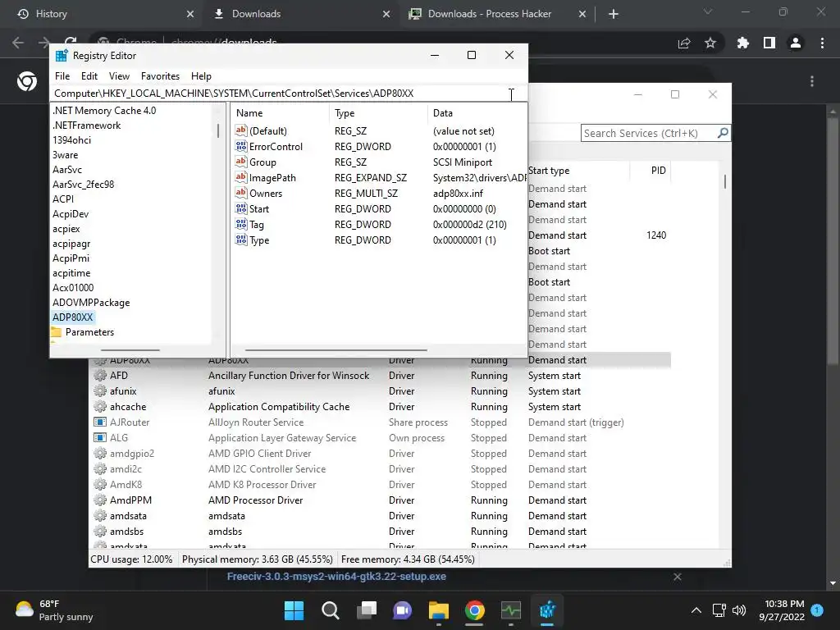This screenshot has width=840, height=630.
Task: Sort registry values by Data column header
Action: pyautogui.click(x=477, y=113)
